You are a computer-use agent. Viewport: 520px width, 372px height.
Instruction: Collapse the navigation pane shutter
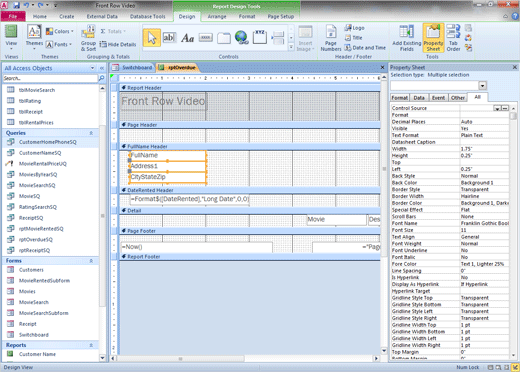102,68
